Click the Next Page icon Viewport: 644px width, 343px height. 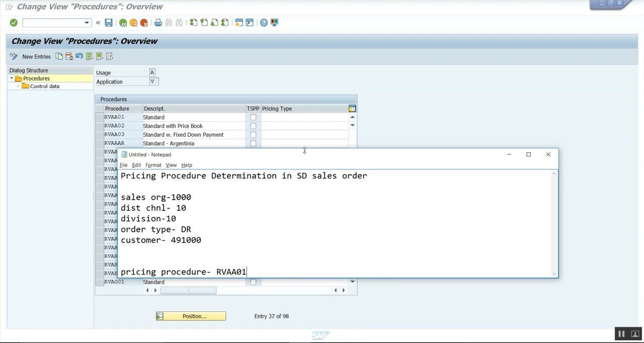pos(214,23)
